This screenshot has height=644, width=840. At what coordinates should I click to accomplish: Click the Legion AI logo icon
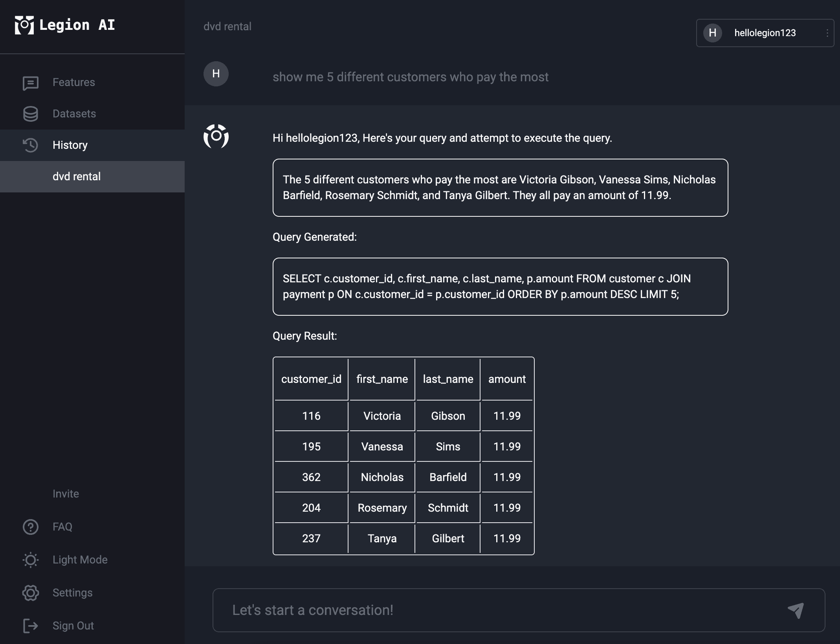point(24,25)
